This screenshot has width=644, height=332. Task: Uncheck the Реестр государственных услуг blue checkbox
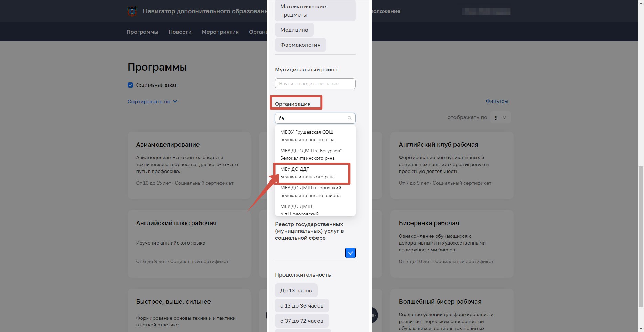tap(350, 253)
